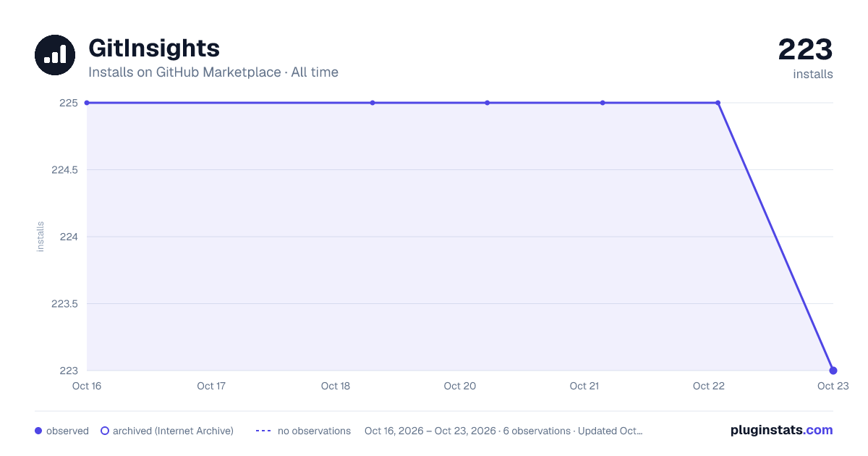Click the Oct 20 x-axis label
Viewport: 868px width, 456px height.
[x=460, y=386]
